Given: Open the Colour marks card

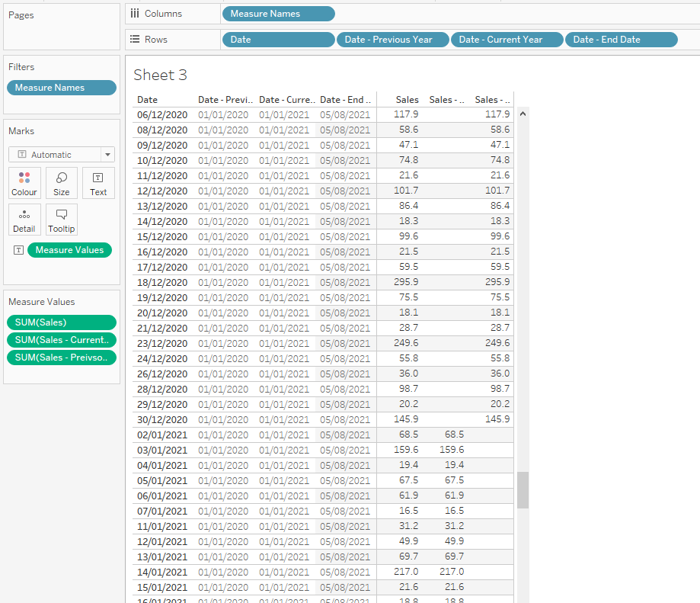Looking at the screenshot, I should [x=24, y=183].
